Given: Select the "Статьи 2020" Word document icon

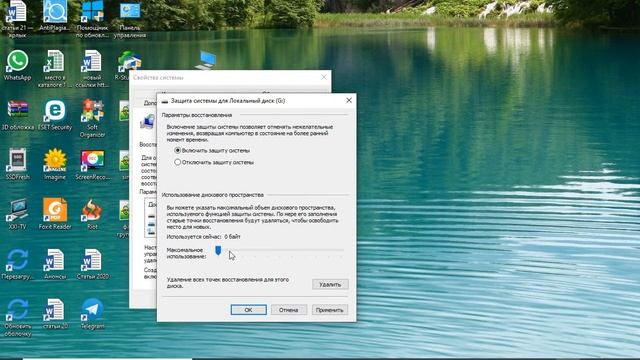Looking at the screenshot, I should pyautogui.click(x=92, y=264).
